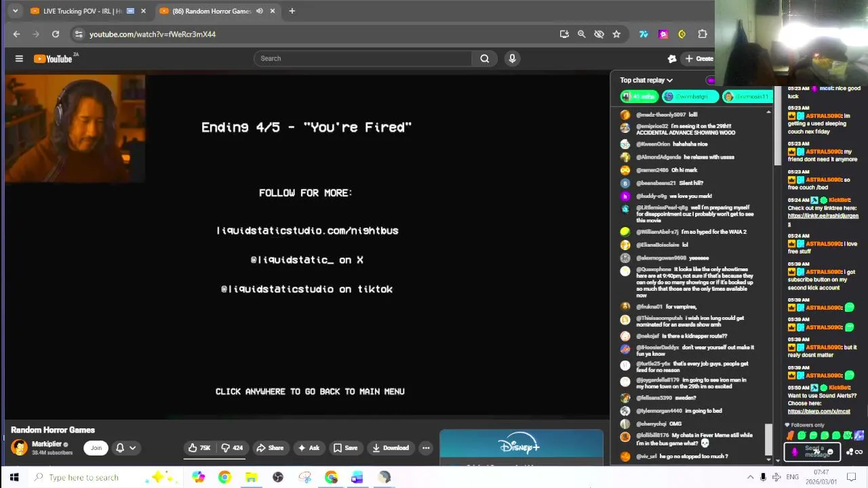Expand the notification bell dropdown
The height and width of the screenshot is (488, 868).
[126, 448]
